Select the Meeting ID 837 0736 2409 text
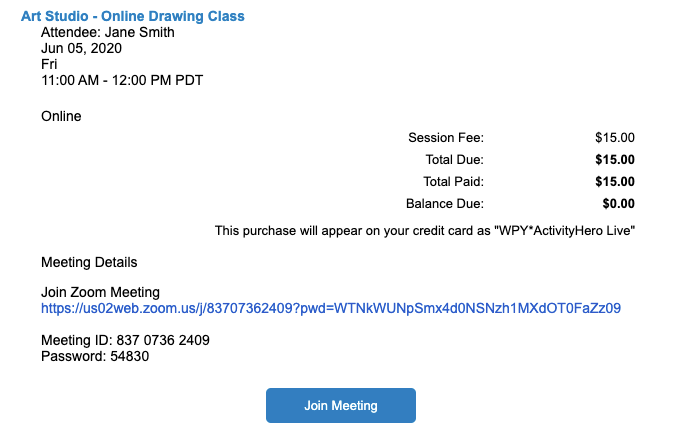Viewport: 689px width, 430px height. (x=125, y=340)
